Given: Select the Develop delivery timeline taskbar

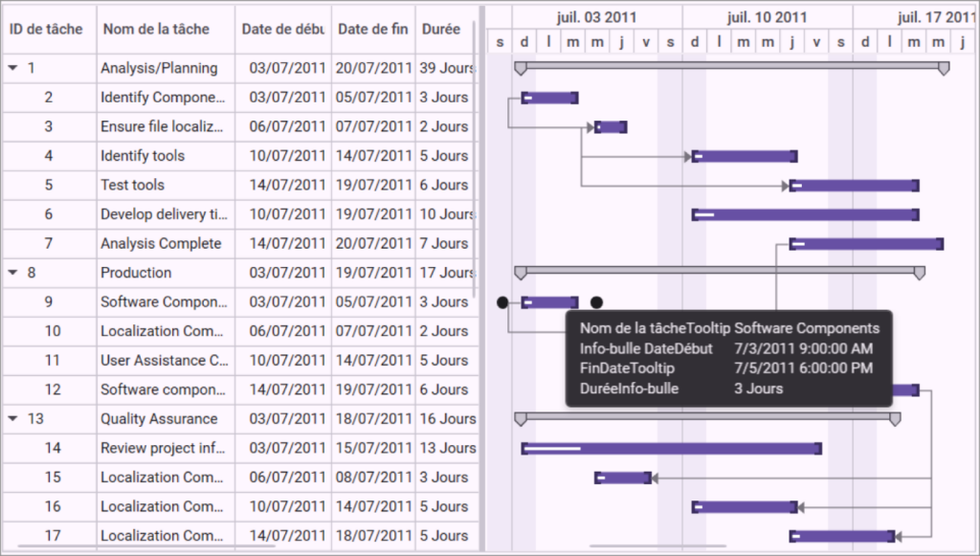Looking at the screenshot, I should (x=806, y=215).
